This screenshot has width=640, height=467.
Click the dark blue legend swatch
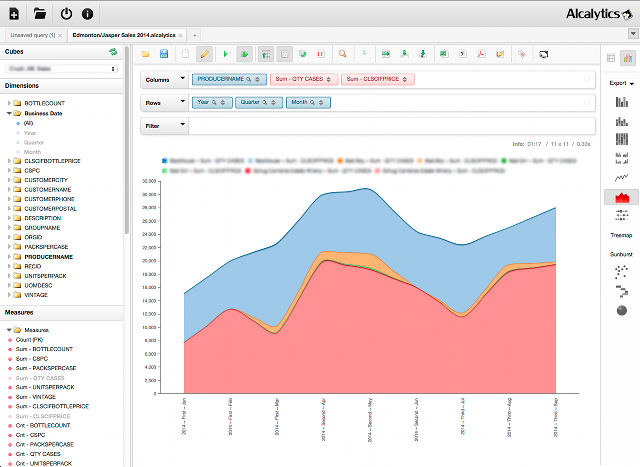coord(164,161)
